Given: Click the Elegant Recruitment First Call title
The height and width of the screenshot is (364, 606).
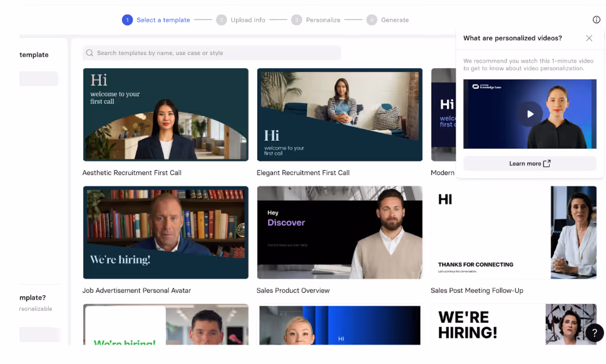Looking at the screenshot, I should [303, 173].
